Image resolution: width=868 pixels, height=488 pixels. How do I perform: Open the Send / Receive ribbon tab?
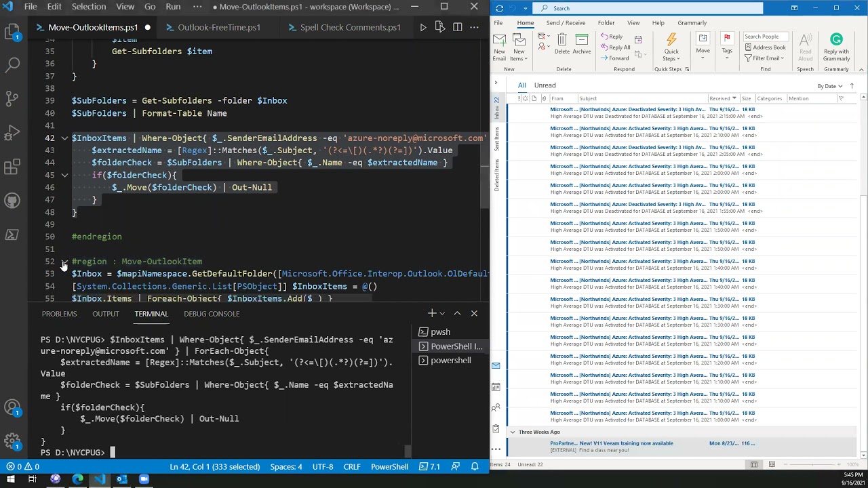point(566,22)
